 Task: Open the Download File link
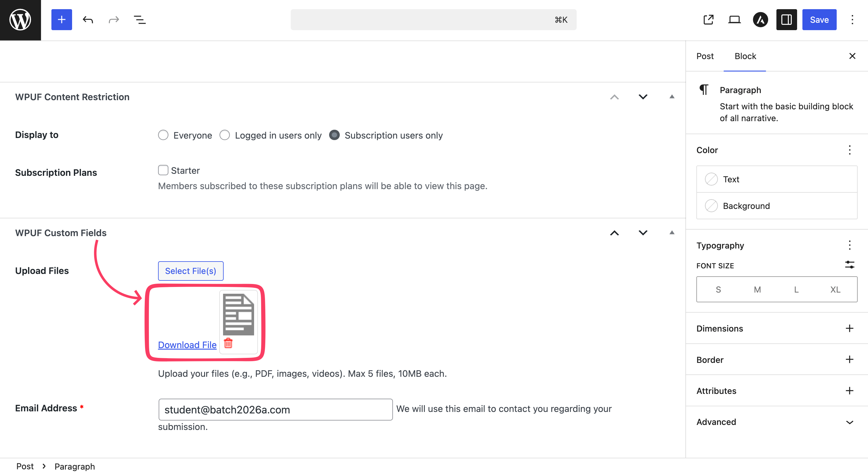(187, 345)
